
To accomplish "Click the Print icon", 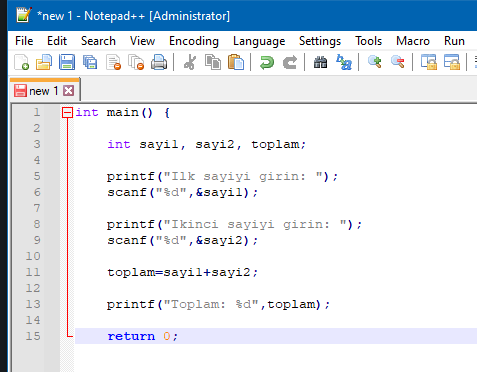I will (159, 62).
